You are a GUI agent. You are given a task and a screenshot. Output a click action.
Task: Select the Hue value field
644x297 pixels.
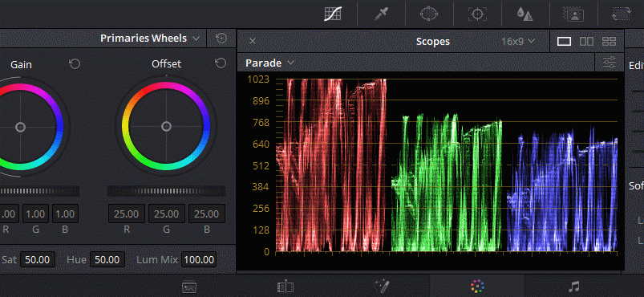[107, 260]
